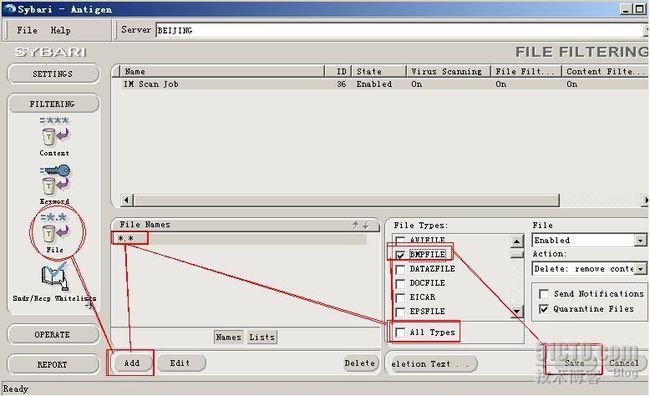The width and height of the screenshot is (650, 396).
Task: Open the Sndr/Recp Whitelists icon
Action: [x=54, y=282]
